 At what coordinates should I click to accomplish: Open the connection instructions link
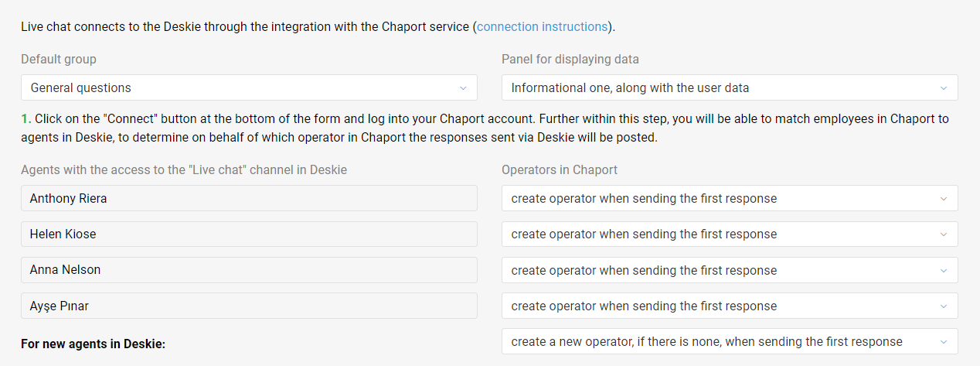pyautogui.click(x=542, y=26)
